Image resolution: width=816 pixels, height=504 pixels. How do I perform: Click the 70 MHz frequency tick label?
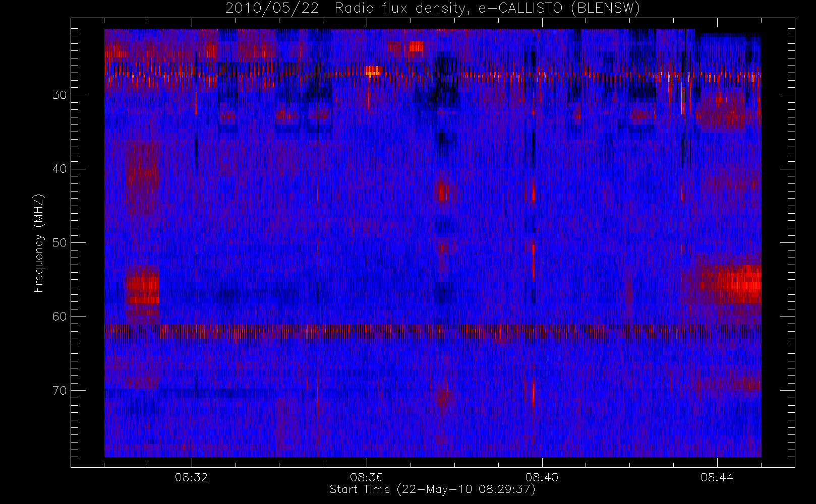click(x=60, y=391)
